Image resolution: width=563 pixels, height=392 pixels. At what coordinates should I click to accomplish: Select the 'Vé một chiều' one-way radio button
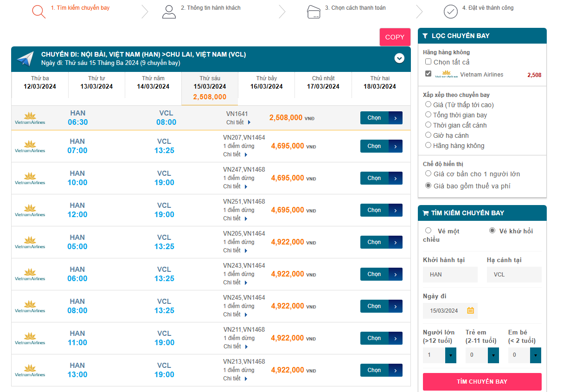pos(428,231)
